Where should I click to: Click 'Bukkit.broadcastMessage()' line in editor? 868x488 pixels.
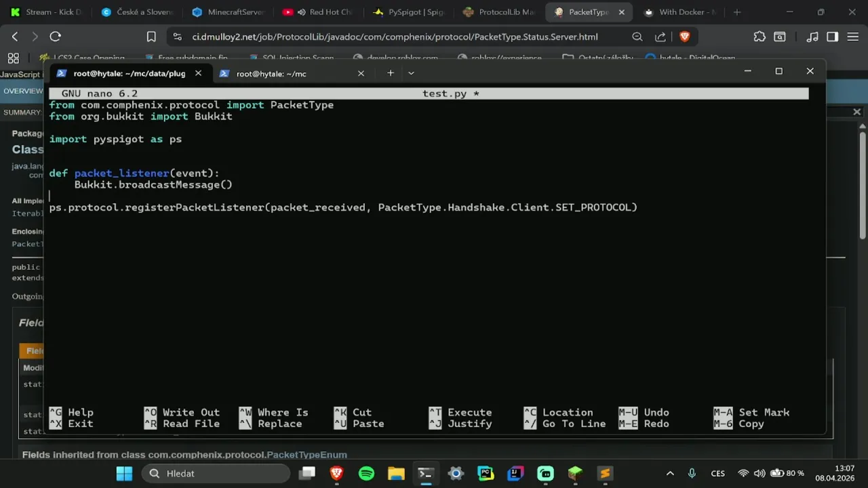pyautogui.click(x=153, y=184)
